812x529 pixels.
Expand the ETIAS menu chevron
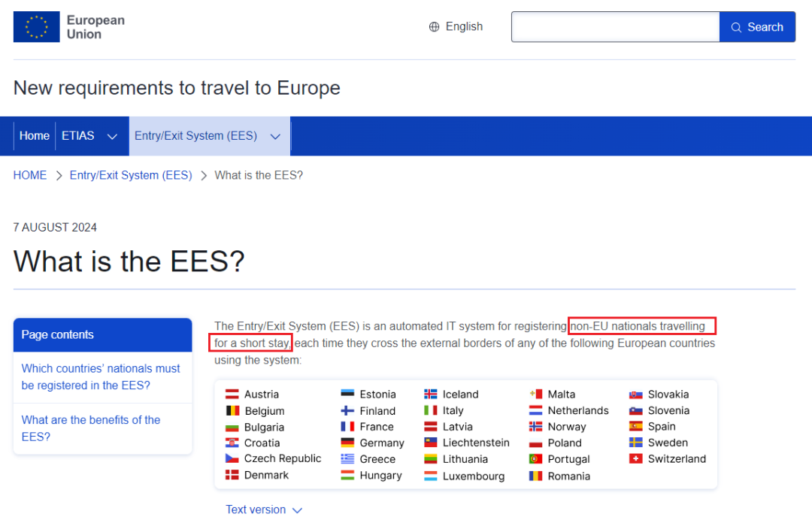(112, 137)
